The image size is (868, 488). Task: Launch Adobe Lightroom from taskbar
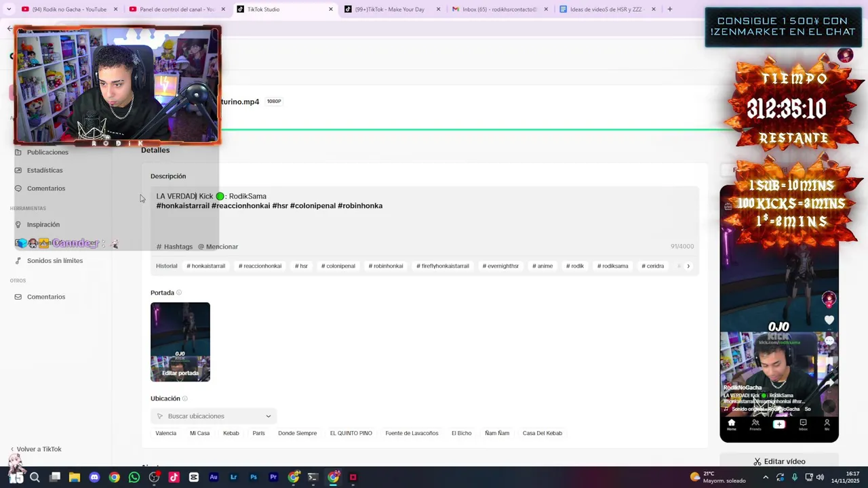[x=233, y=477]
